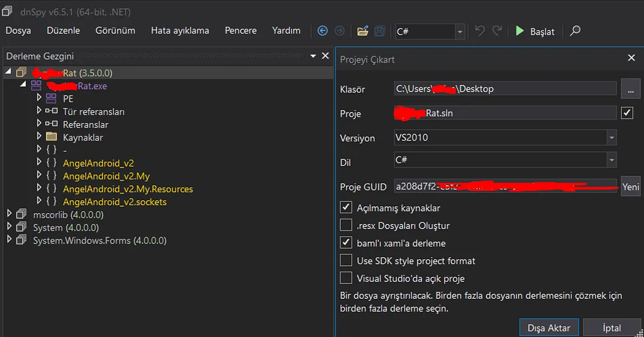
Task: Expand the mscorlib (4.0.0.0) node
Action: (x=9, y=213)
